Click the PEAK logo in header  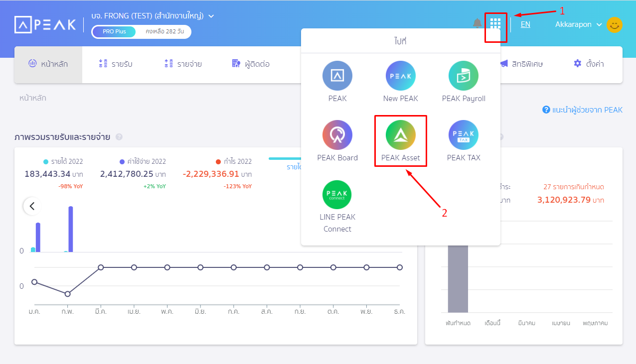click(45, 24)
